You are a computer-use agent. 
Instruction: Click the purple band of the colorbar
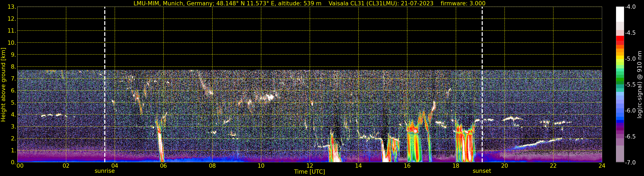(620, 130)
